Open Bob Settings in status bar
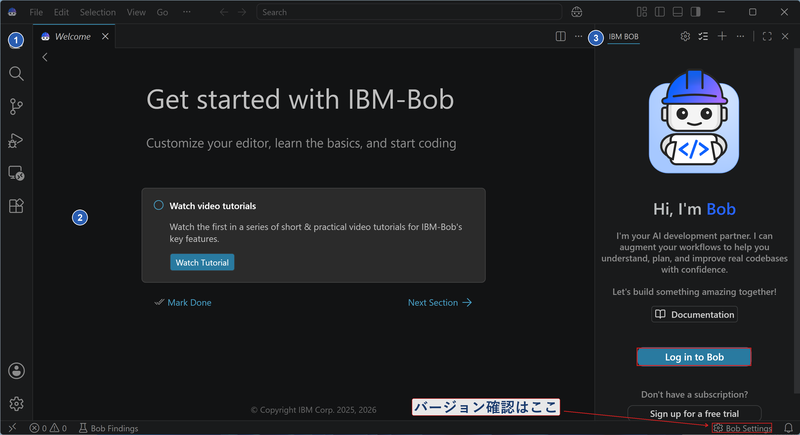The width and height of the screenshot is (800, 435). click(x=742, y=428)
